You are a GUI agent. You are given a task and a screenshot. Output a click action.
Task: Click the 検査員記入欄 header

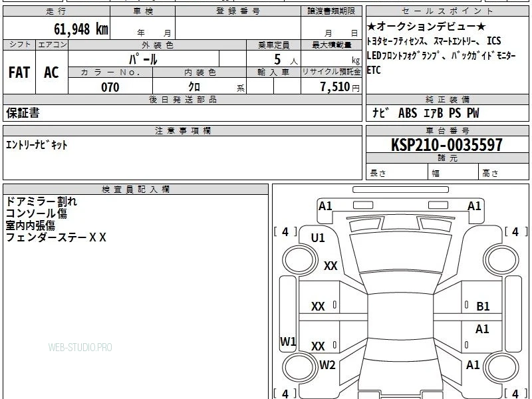136,190
